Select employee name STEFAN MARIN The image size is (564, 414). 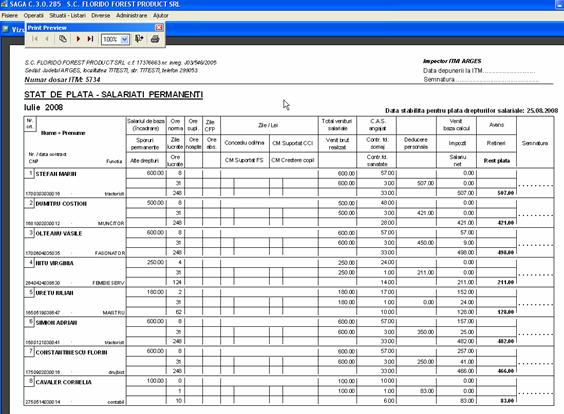click(56, 174)
